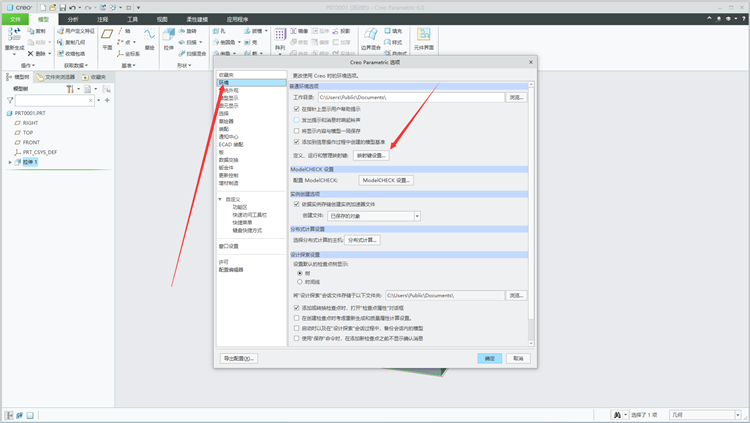Click the model tree filter funnel icon
The height and width of the screenshot is (423, 750).
pos(10,100)
